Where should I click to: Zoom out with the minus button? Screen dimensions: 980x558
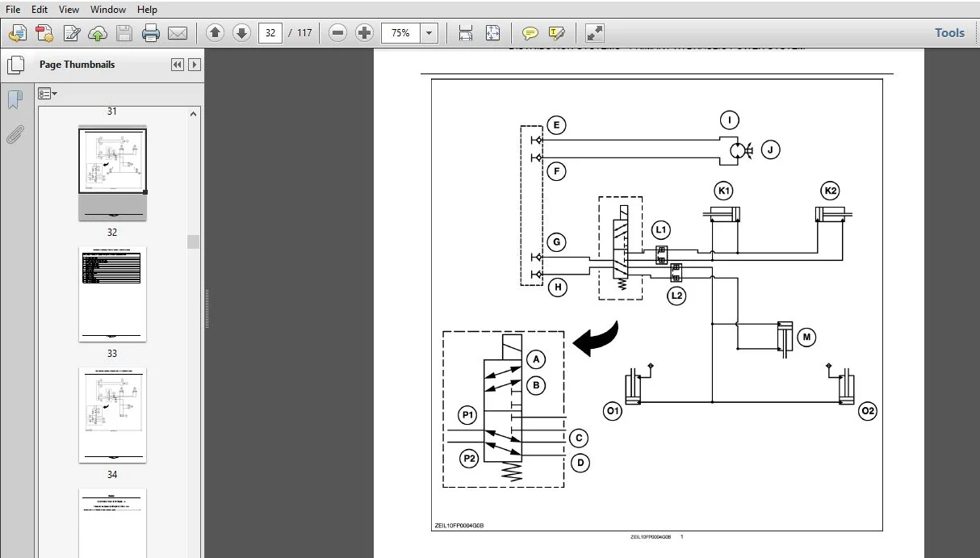(x=338, y=33)
